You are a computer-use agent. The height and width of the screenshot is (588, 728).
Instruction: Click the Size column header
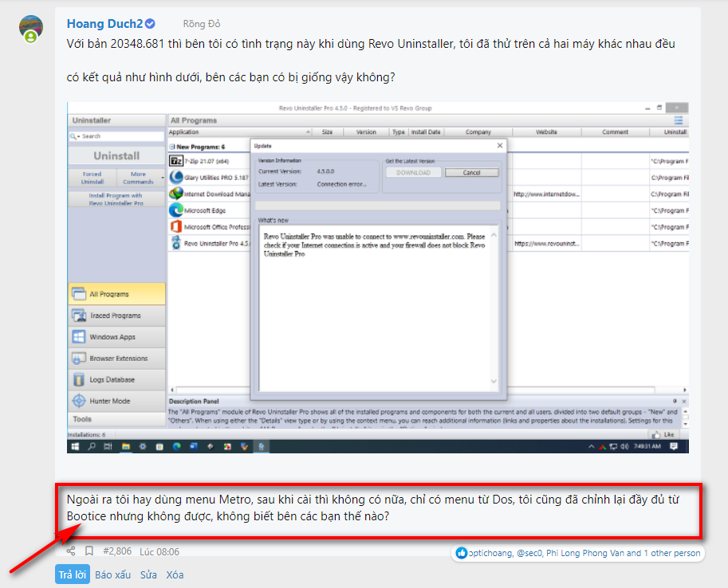328,131
